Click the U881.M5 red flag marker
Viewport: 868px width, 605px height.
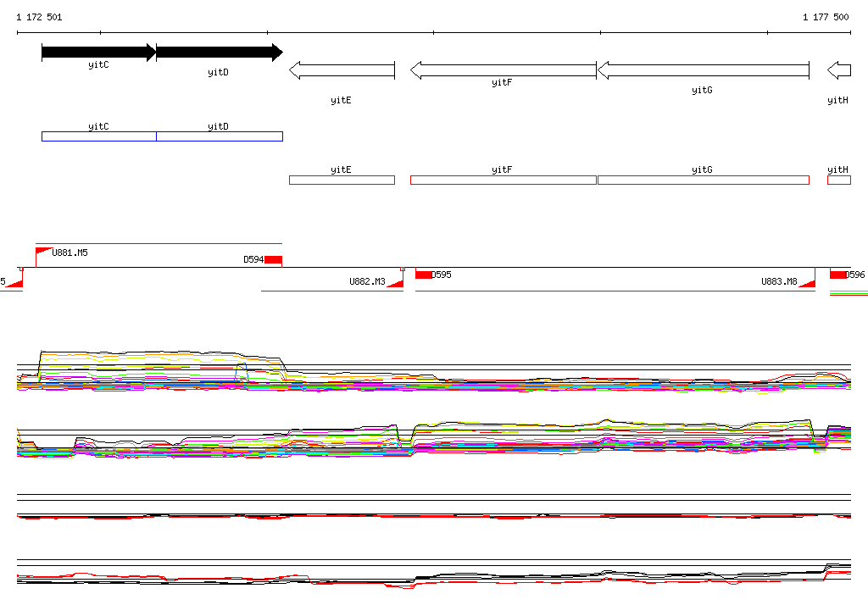pyautogui.click(x=43, y=252)
